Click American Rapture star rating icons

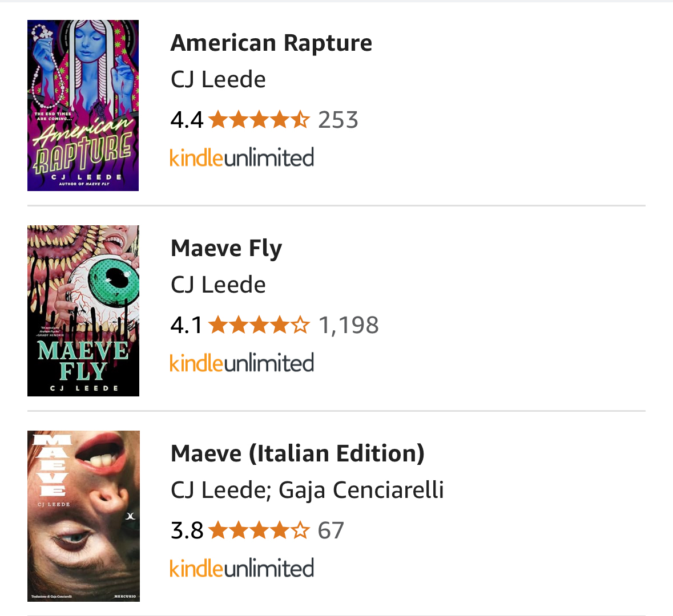[259, 120]
